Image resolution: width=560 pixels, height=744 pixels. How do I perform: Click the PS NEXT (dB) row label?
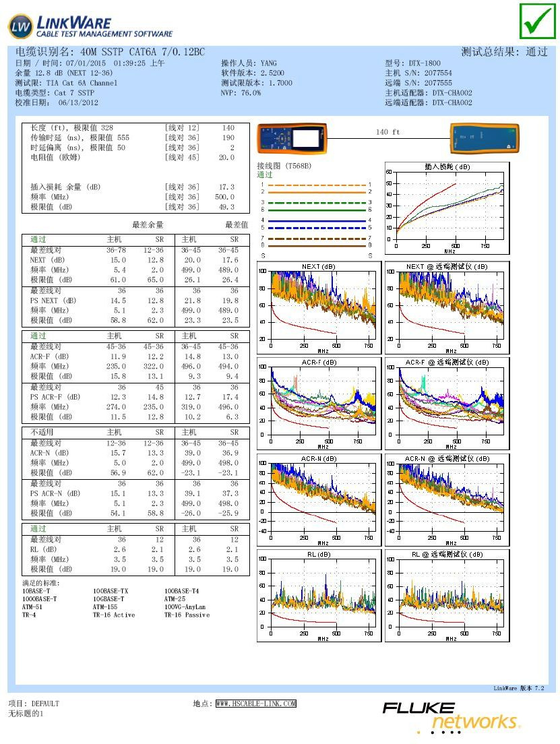pyautogui.click(x=53, y=301)
